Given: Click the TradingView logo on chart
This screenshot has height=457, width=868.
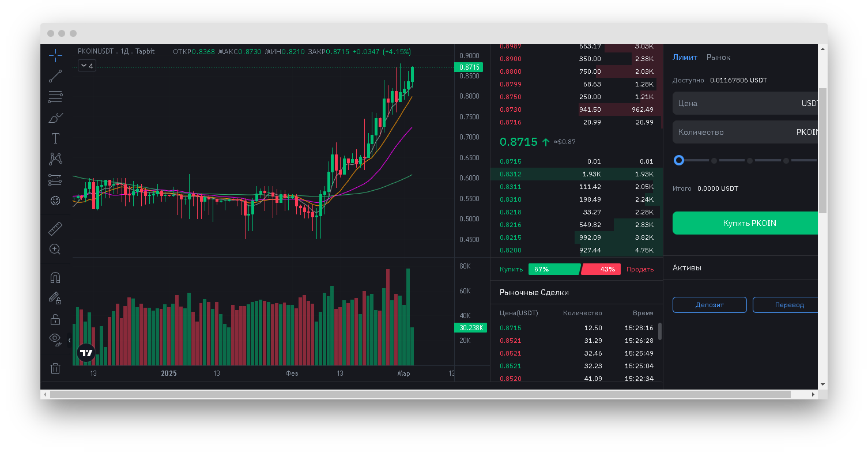Looking at the screenshot, I should pos(86,353).
